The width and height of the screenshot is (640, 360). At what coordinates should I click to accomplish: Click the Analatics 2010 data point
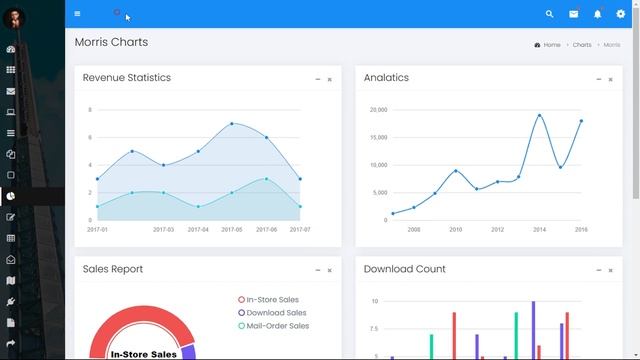coord(456,171)
